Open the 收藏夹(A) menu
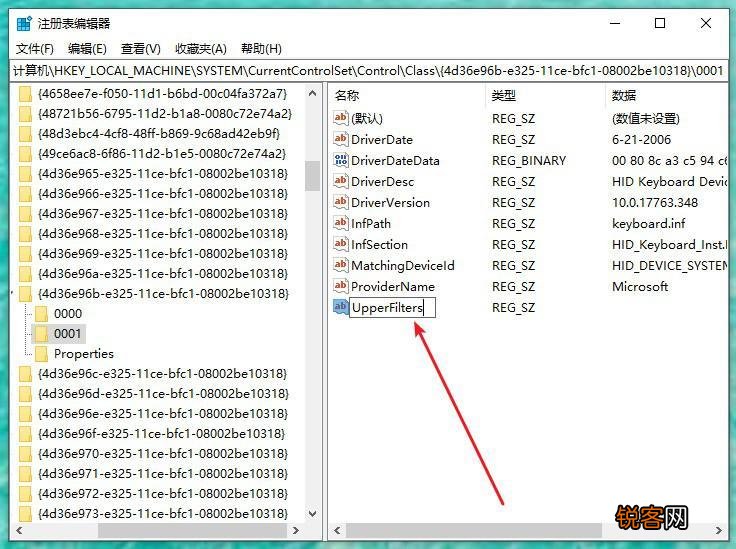Image resolution: width=736 pixels, height=549 pixels. point(201,49)
